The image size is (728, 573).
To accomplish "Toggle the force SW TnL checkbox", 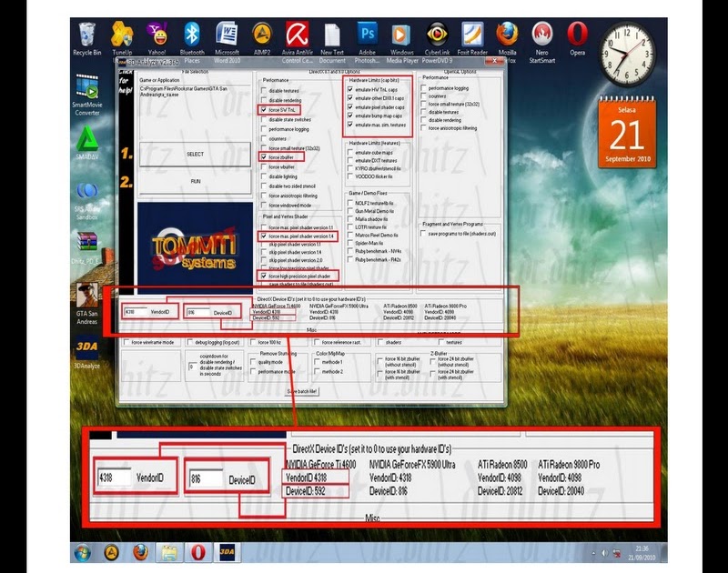I will pos(264,110).
